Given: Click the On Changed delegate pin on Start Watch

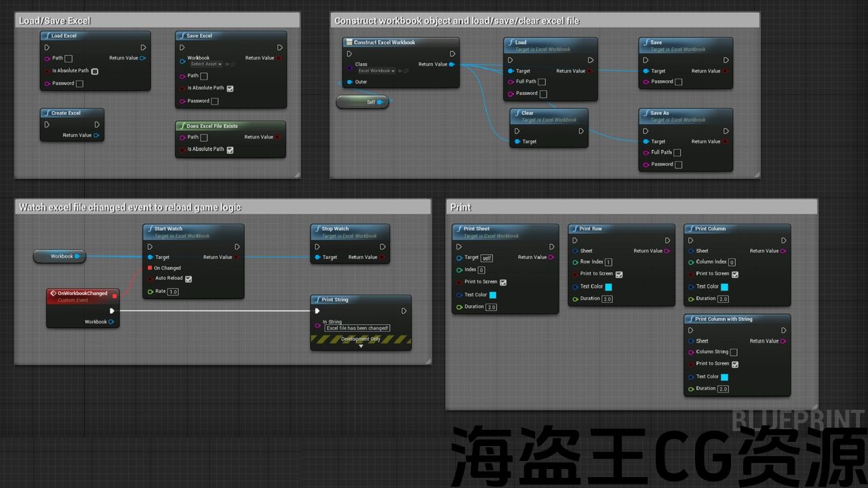Looking at the screenshot, I should 150,268.
